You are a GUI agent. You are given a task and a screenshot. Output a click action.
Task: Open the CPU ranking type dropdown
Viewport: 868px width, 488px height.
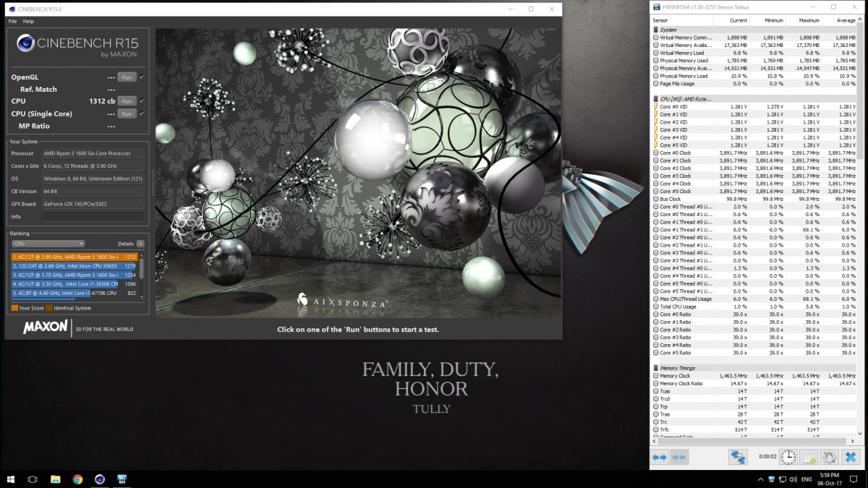click(48, 244)
